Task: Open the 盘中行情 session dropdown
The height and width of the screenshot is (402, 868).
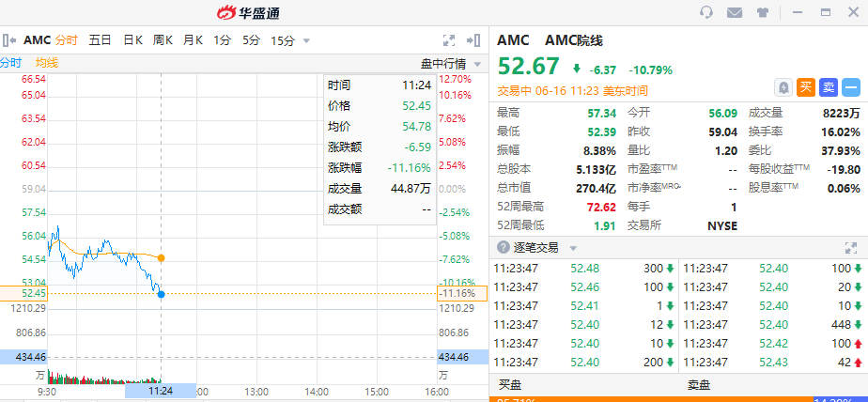Action: point(451,64)
